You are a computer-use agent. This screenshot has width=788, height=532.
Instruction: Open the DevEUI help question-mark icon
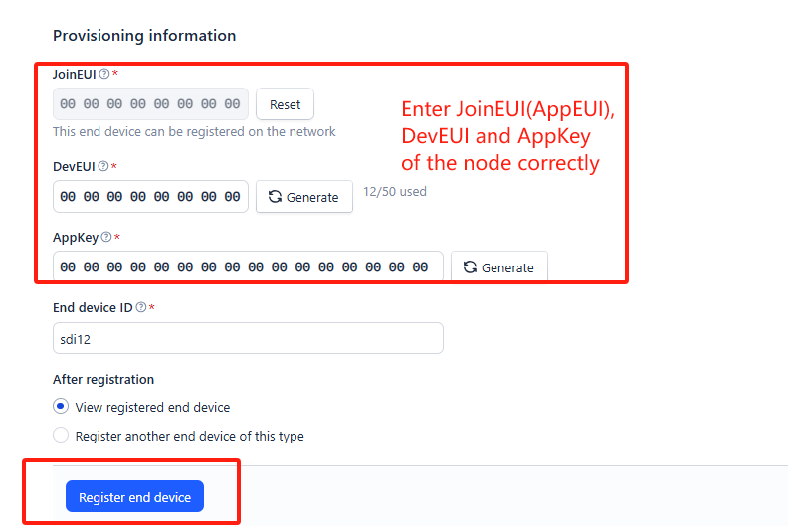[103, 166]
